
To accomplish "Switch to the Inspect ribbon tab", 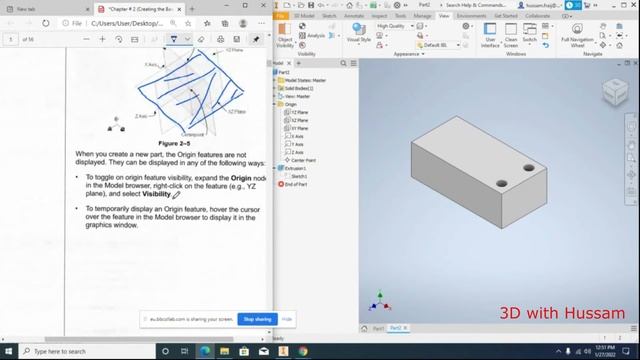I will coord(379,16).
